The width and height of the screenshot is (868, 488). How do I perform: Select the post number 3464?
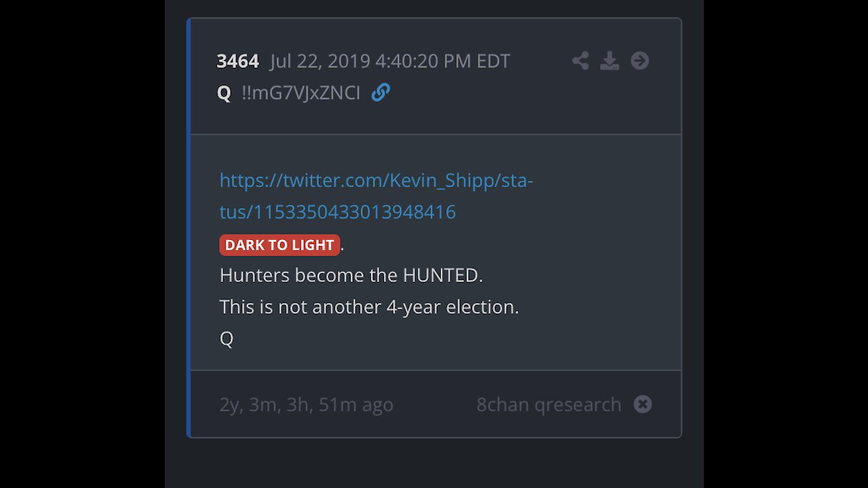point(237,61)
